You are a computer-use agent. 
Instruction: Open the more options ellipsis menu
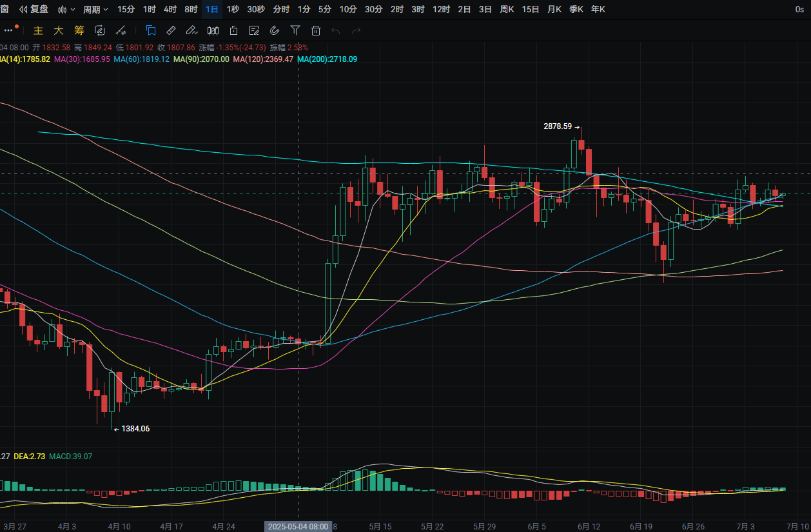point(8,30)
